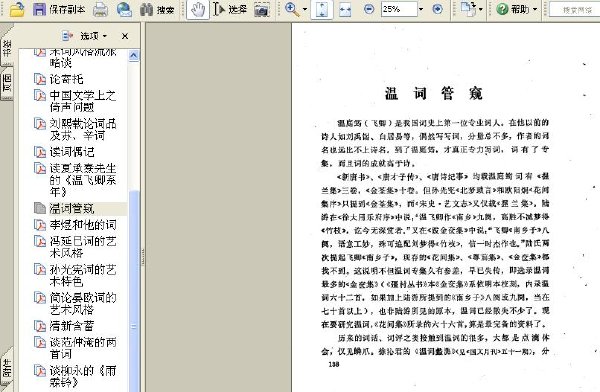The image size is (600, 392).
Task: Activate the Hand tool
Action: point(198,9)
